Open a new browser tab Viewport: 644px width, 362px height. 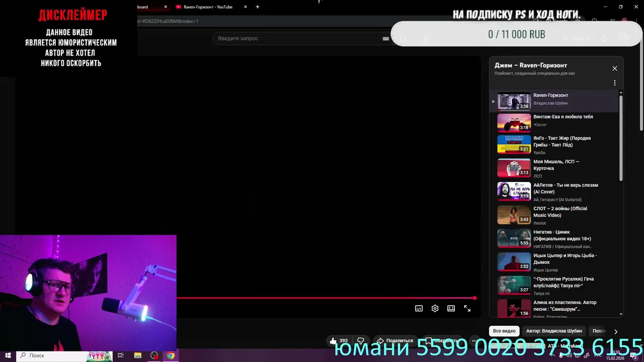(x=258, y=7)
